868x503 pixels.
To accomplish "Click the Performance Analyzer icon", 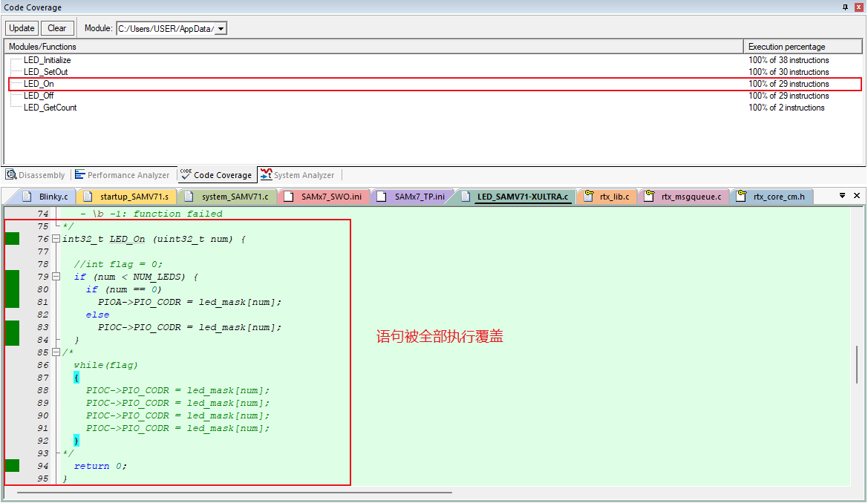I will point(79,175).
